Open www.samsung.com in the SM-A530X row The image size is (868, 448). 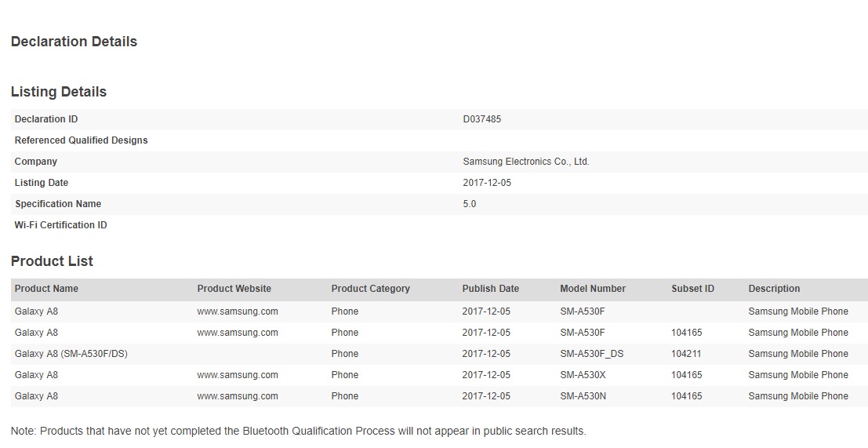pos(238,375)
